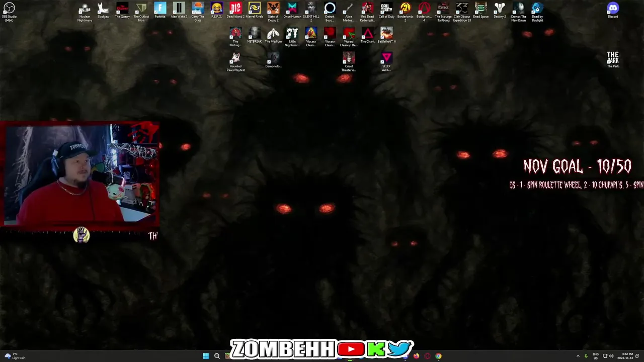Click the NETBREAK desktop icon
Screen dimensions: 644x362
tap(255, 36)
